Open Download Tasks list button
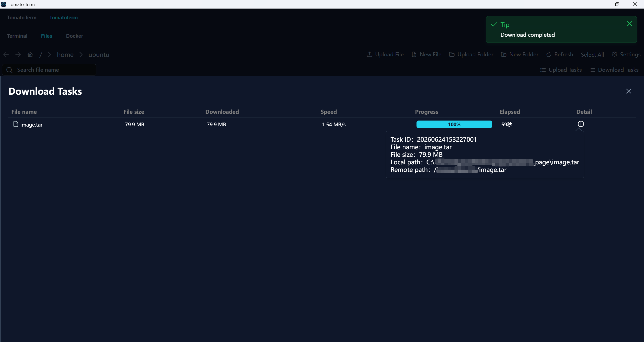Viewport: 644px width, 342px height. coord(614,70)
